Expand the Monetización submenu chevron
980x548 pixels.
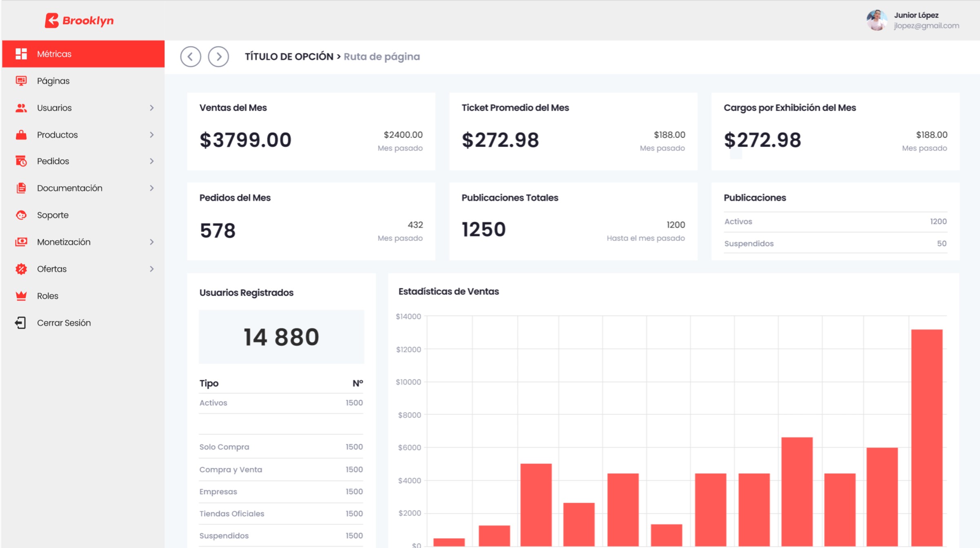pos(152,242)
